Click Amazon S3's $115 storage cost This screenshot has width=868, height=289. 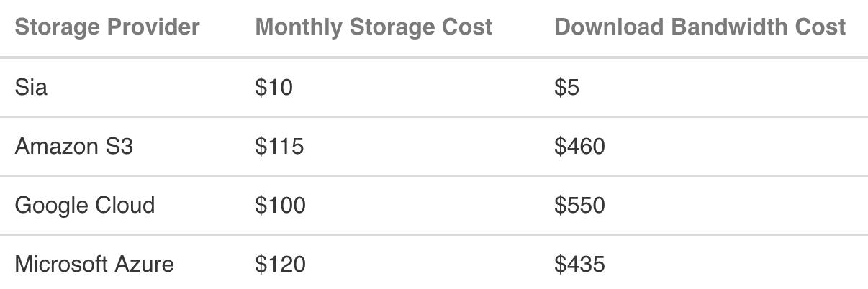click(280, 147)
